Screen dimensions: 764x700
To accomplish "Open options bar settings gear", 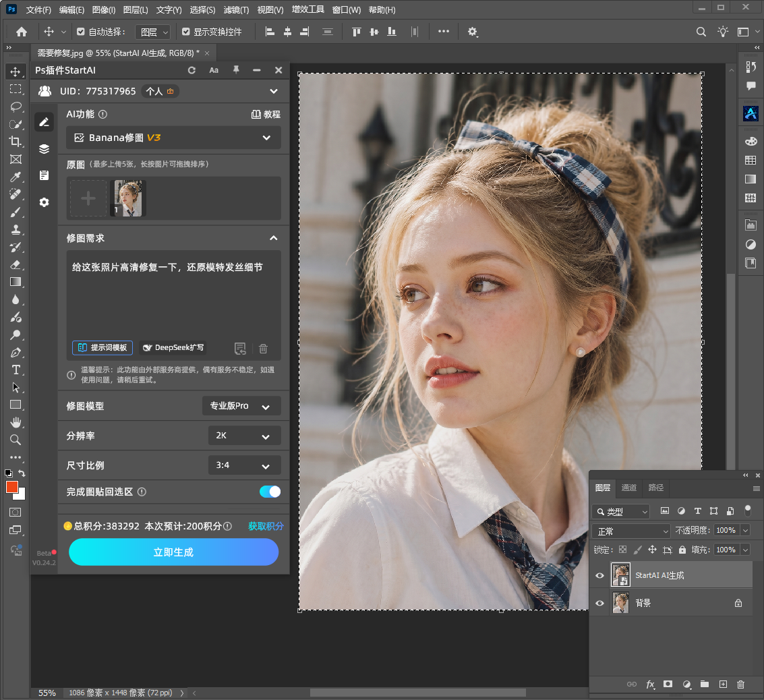I will (472, 32).
